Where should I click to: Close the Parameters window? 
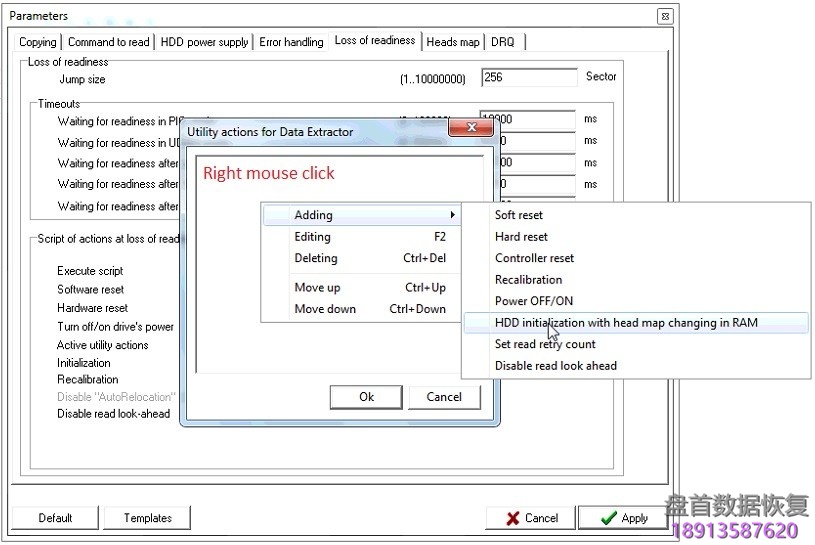[665, 16]
